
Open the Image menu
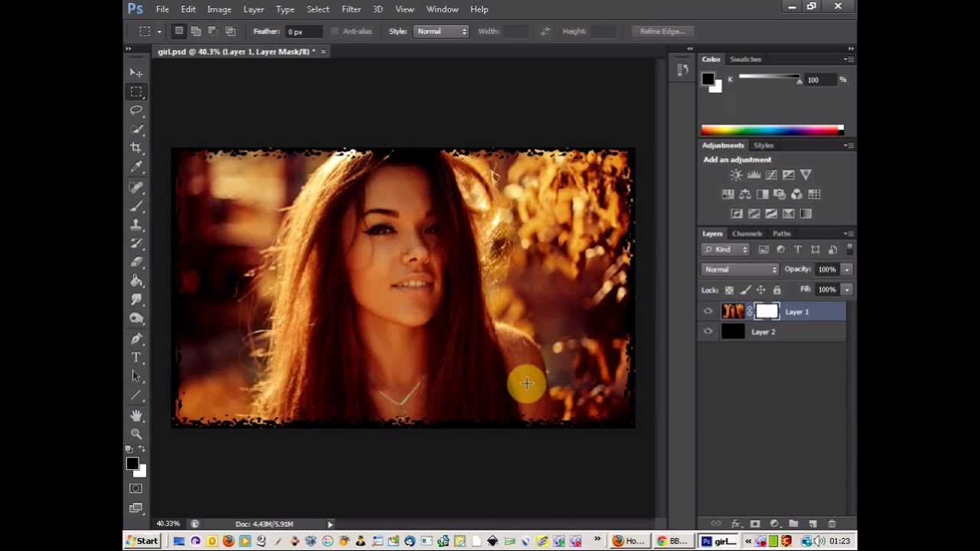coord(219,9)
